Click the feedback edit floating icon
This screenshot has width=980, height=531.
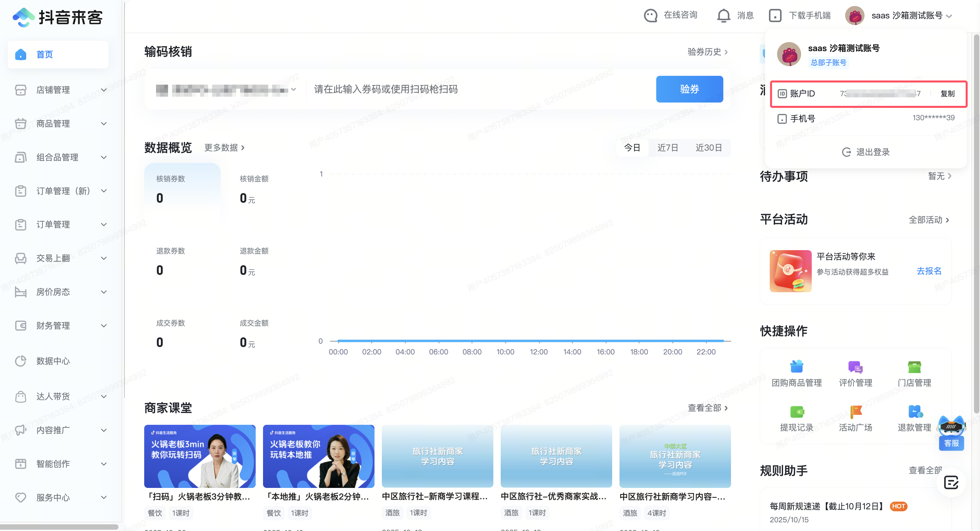pos(951,483)
